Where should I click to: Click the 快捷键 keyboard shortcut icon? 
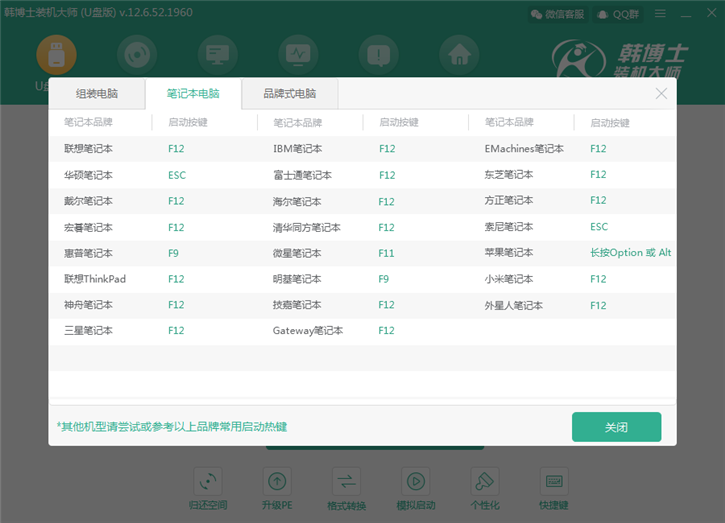[554, 482]
